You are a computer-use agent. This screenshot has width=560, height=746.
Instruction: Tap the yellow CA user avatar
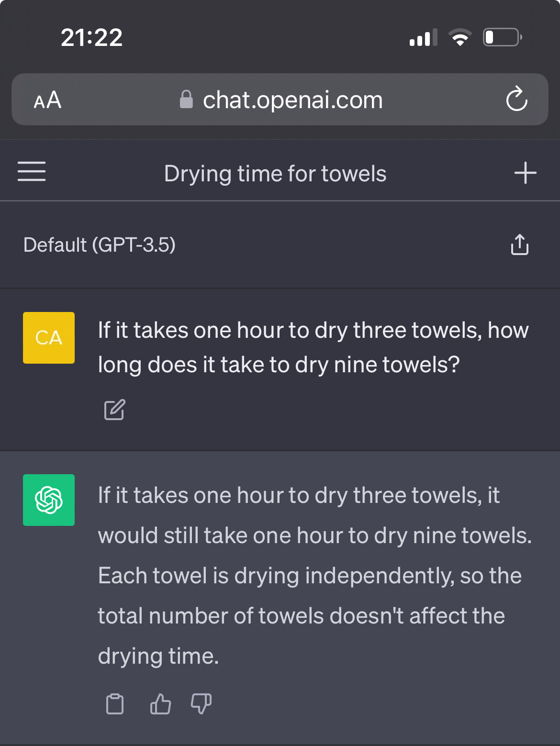tap(49, 338)
